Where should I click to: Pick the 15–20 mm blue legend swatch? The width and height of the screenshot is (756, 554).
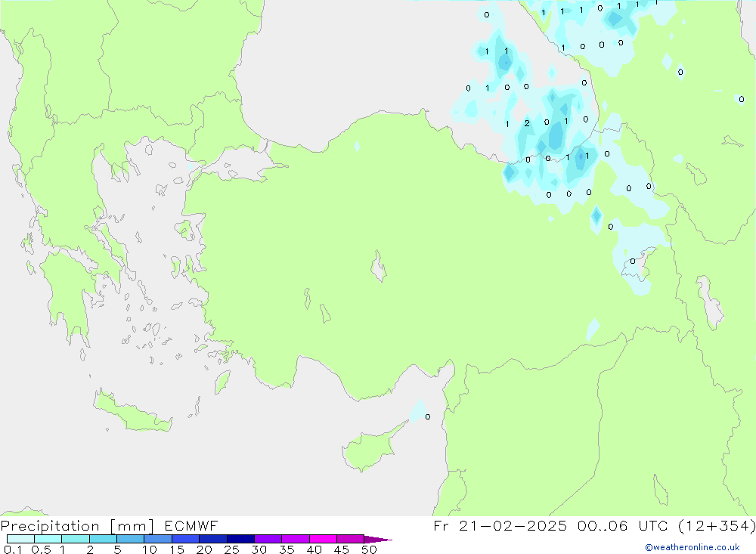[x=185, y=539]
